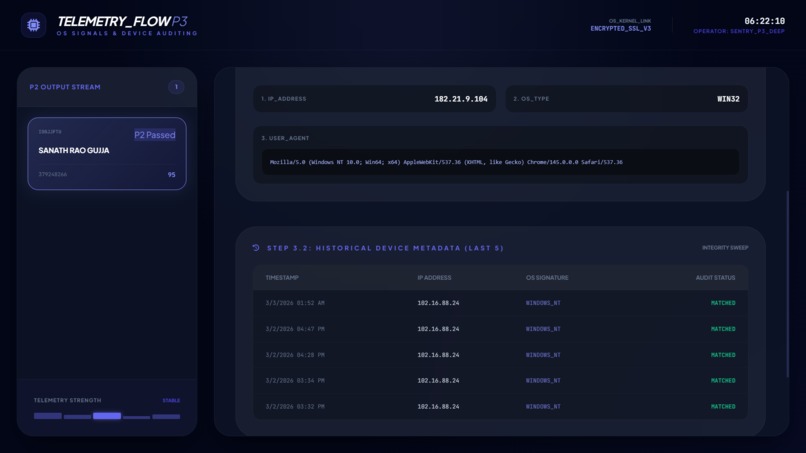806x453 pixels.
Task: Click the 3. USER_AGENT field label
Action: [285, 138]
